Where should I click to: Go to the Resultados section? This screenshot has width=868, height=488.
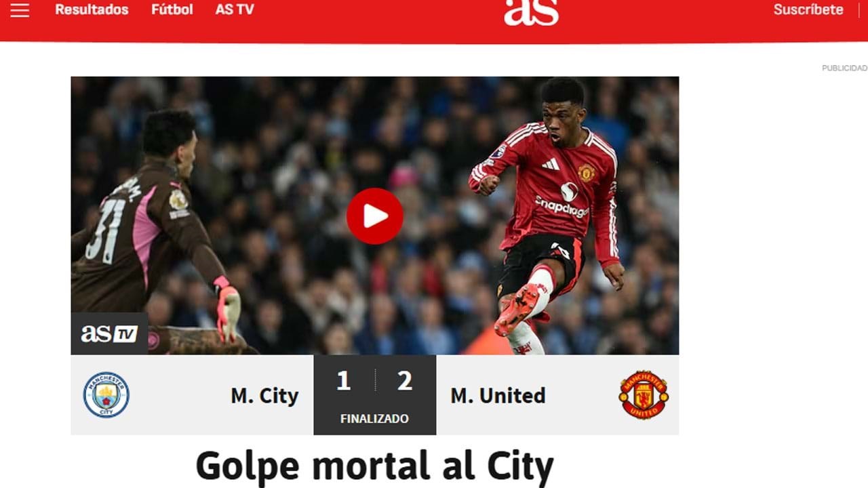pyautogui.click(x=92, y=9)
